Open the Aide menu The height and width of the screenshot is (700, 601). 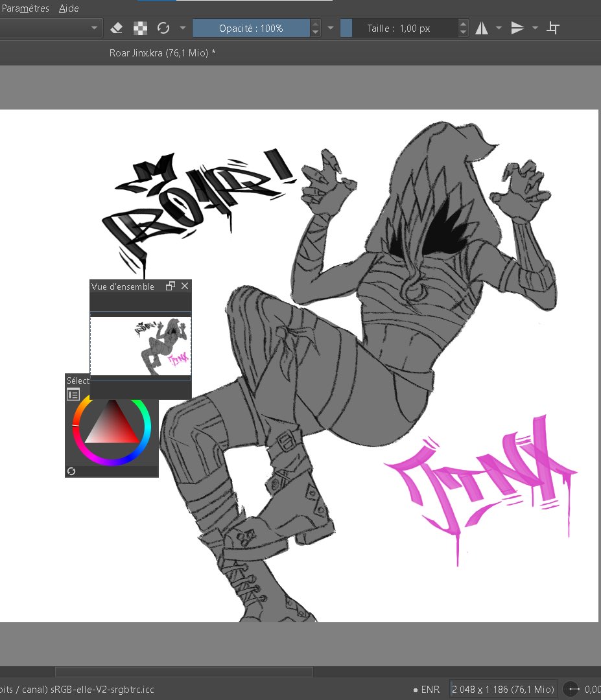click(69, 8)
